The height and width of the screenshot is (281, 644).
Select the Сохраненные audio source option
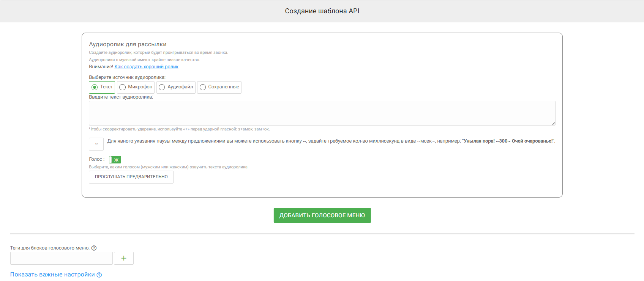219,87
